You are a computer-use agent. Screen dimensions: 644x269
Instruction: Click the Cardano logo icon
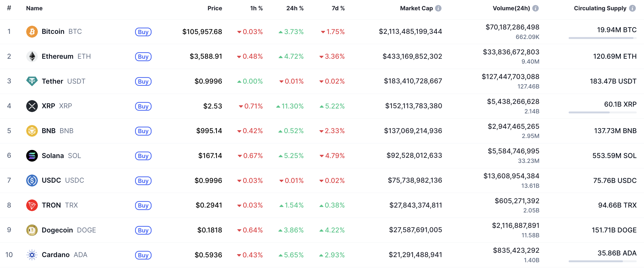32,255
